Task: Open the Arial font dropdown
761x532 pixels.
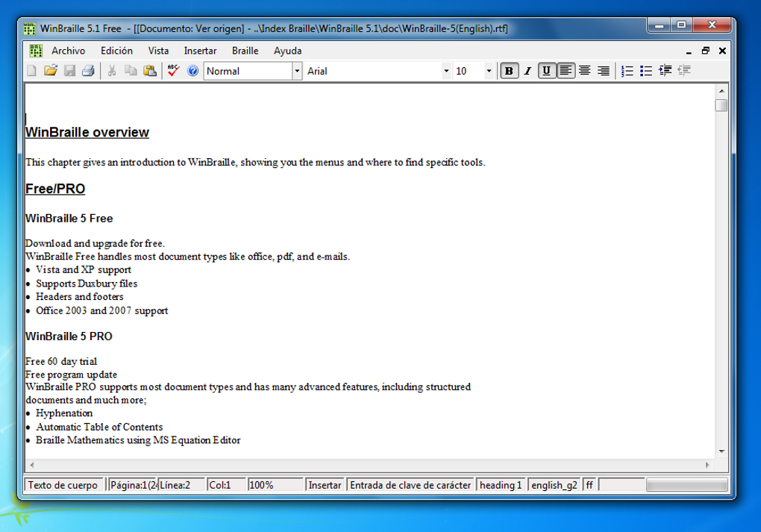Action: (x=446, y=71)
